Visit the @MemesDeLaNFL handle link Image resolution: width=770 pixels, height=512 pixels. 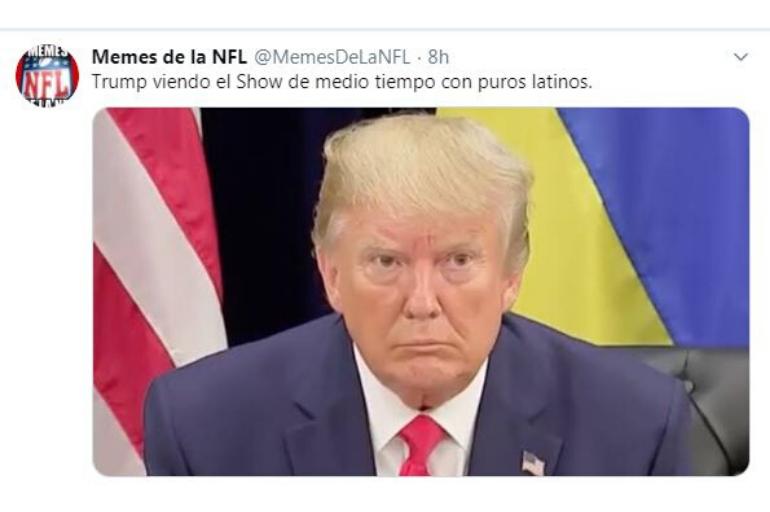(332, 57)
